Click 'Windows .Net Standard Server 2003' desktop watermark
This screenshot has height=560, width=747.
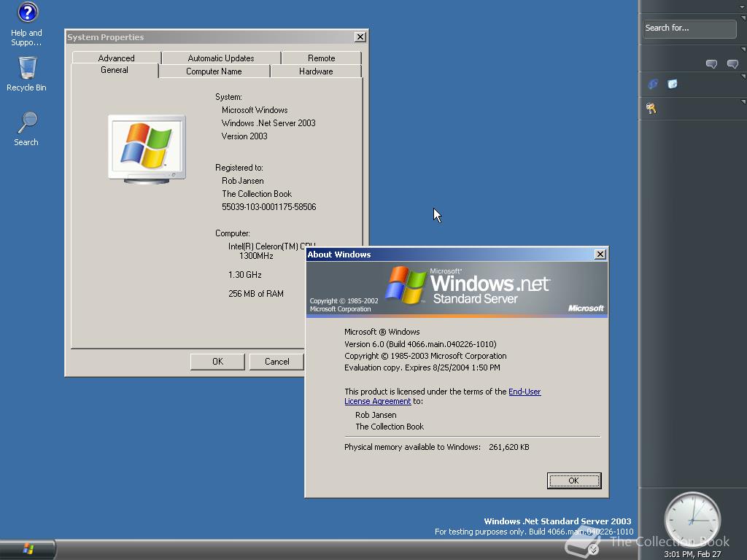[x=557, y=521]
